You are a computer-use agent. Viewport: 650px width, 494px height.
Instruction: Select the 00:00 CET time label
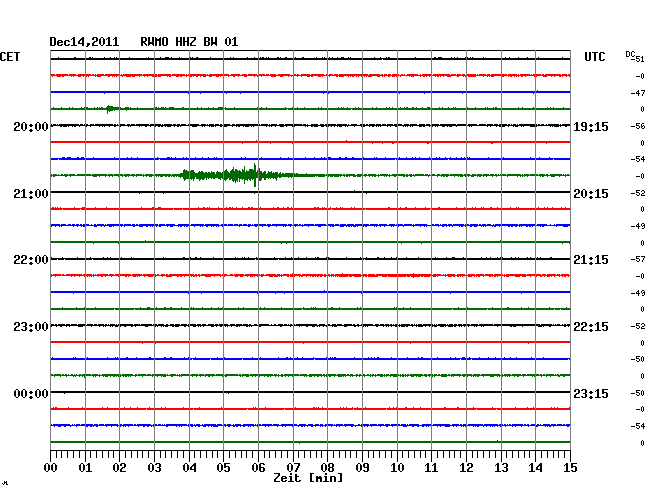pyautogui.click(x=31, y=393)
